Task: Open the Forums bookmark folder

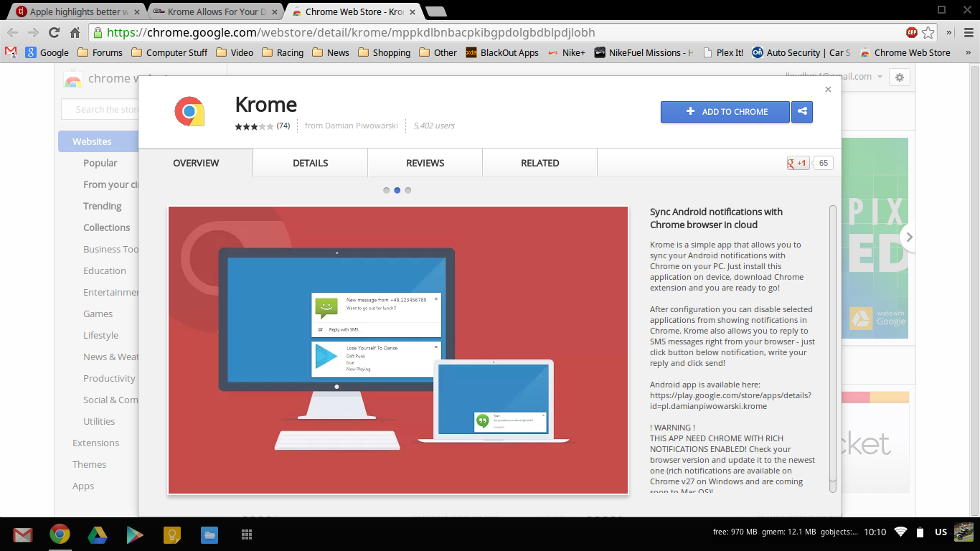Action: point(100,52)
